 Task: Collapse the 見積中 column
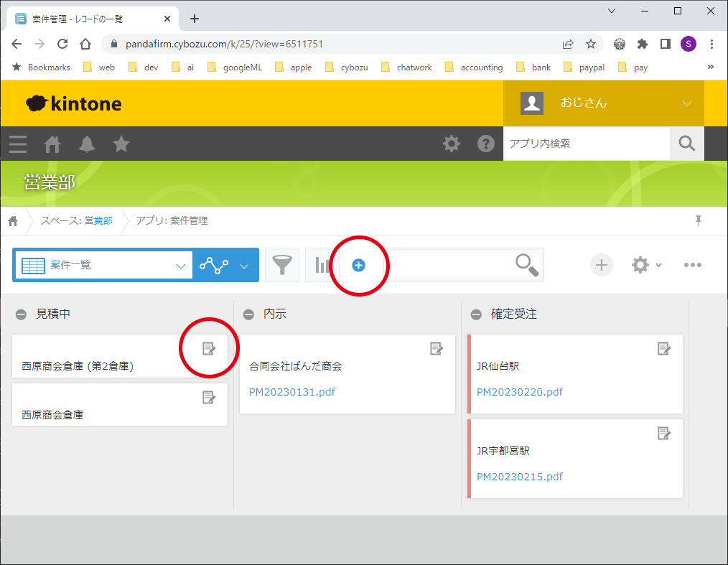(x=22, y=314)
